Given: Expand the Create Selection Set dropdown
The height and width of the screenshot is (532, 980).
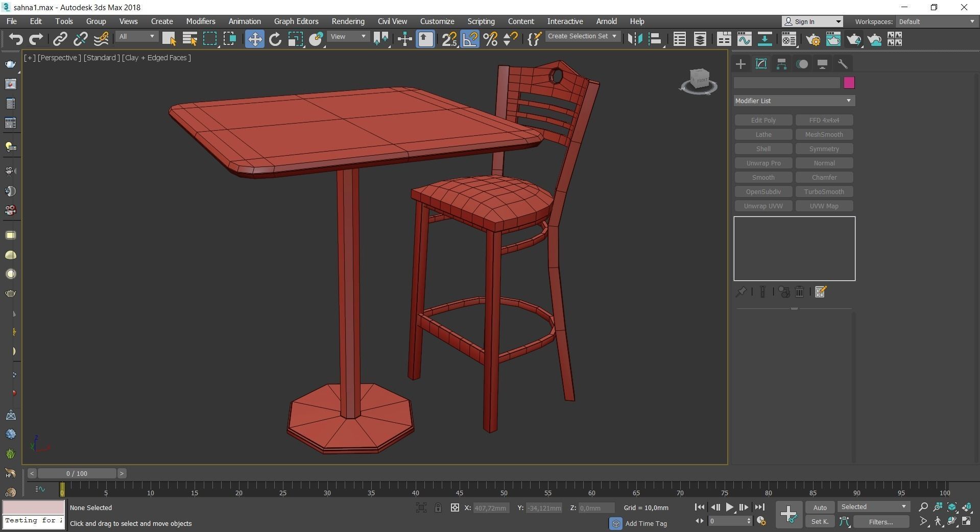Looking at the screenshot, I should tap(582, 36).
